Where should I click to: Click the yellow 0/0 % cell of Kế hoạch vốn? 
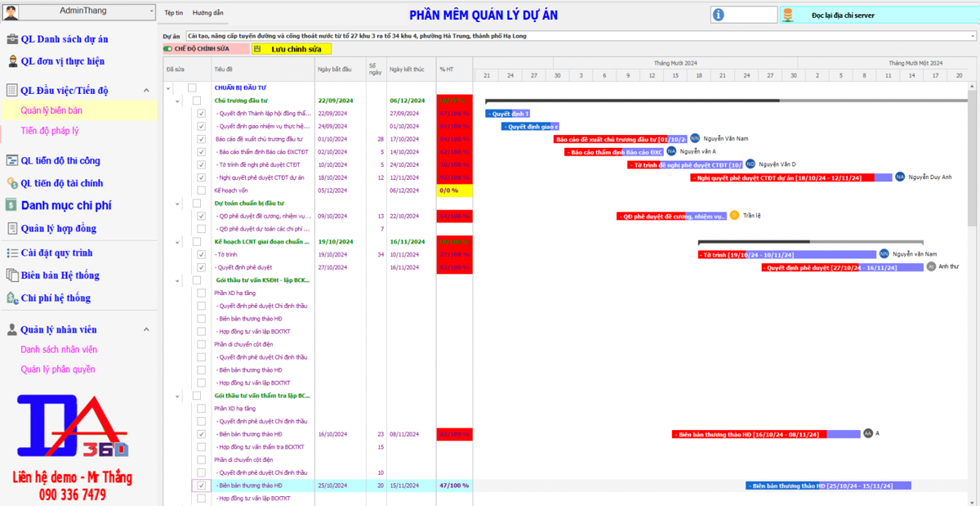(x=454, y=190)
